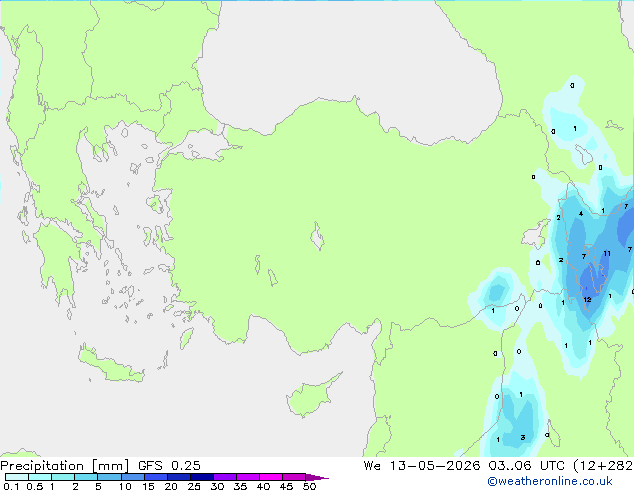
Task: Select the legend swatch between 0.5 and 1
Action: (x=40, y=477)
